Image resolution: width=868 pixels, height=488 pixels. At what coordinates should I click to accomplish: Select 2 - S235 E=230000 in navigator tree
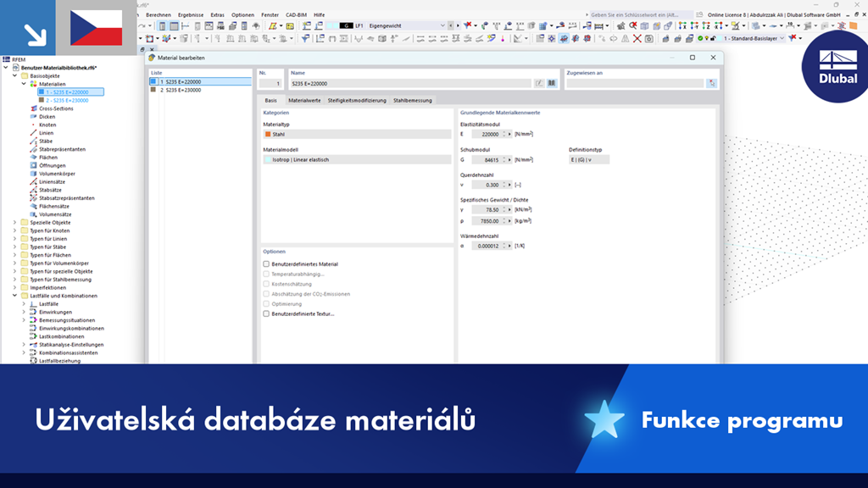67,101
